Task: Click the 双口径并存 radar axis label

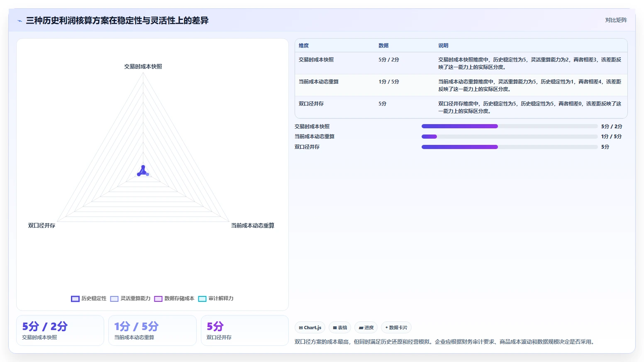Action: (41, 225)
